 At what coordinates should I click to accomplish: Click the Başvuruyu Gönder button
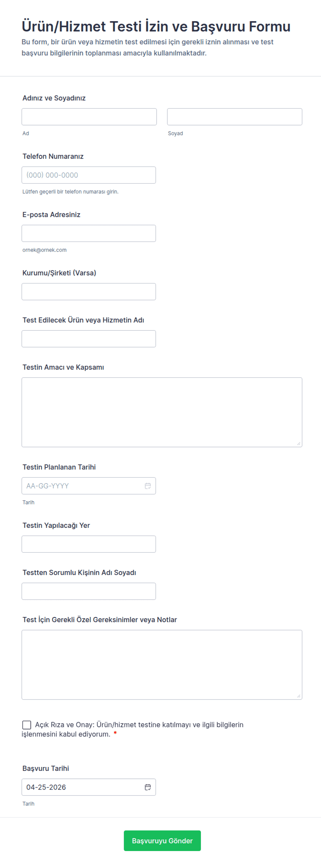(162, 841)
